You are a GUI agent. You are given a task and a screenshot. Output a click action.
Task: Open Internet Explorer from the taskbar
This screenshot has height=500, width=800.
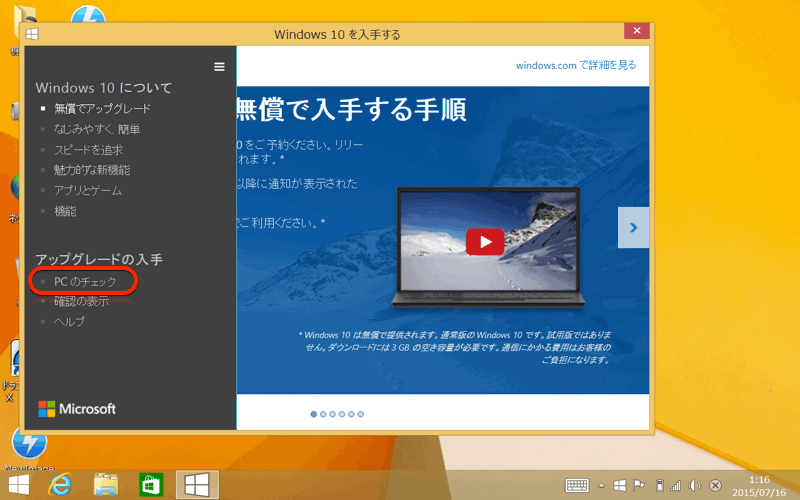pyautogui.click(x=61, y=485)
